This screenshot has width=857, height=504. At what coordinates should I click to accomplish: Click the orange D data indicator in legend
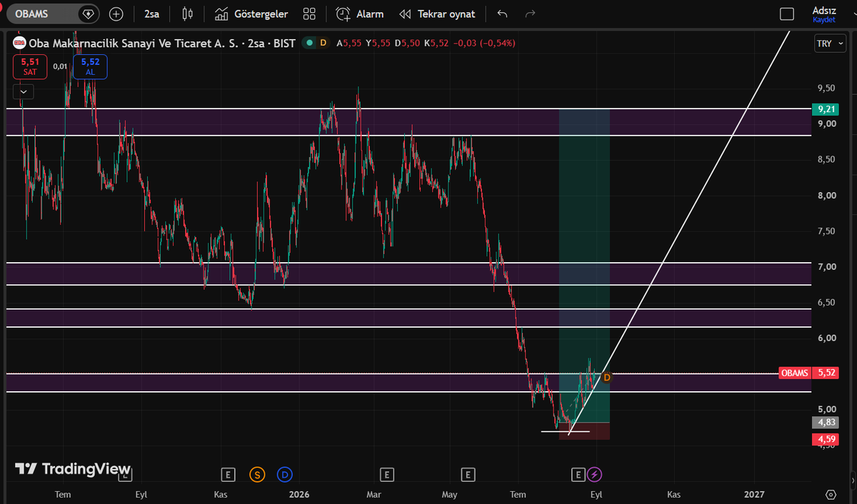click(323, 43)
